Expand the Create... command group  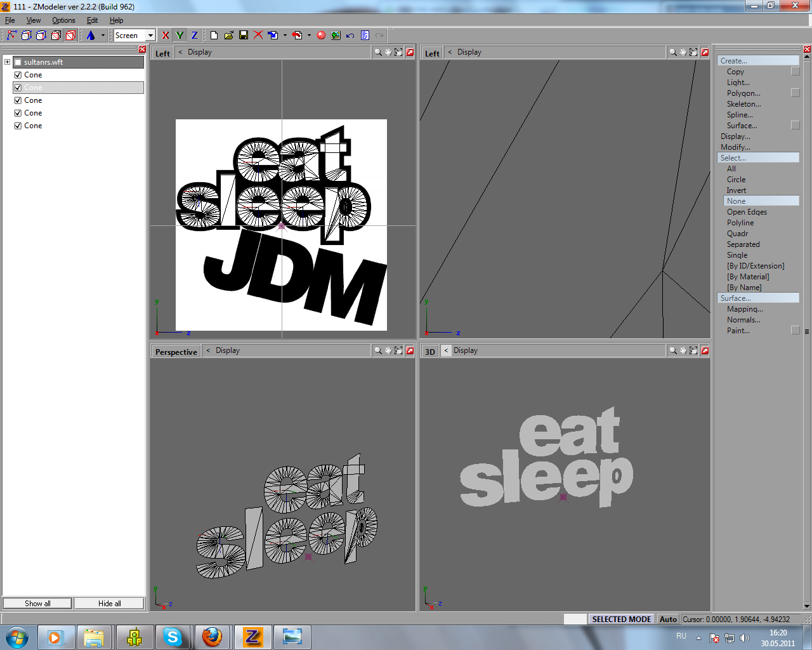click(x=758, y=61)
